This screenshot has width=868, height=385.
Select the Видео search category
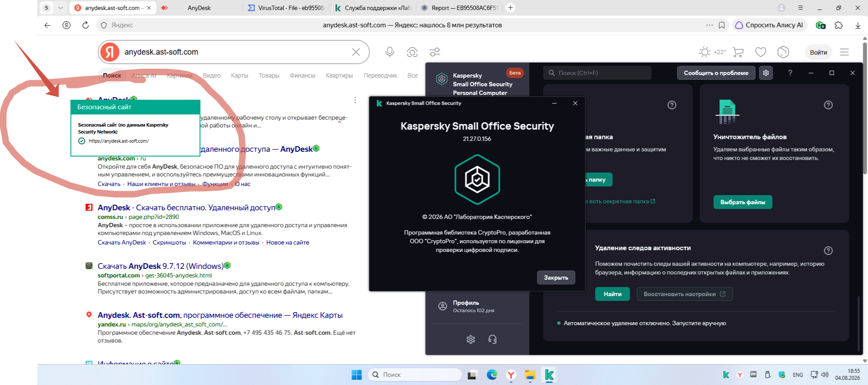pos(211,75)
